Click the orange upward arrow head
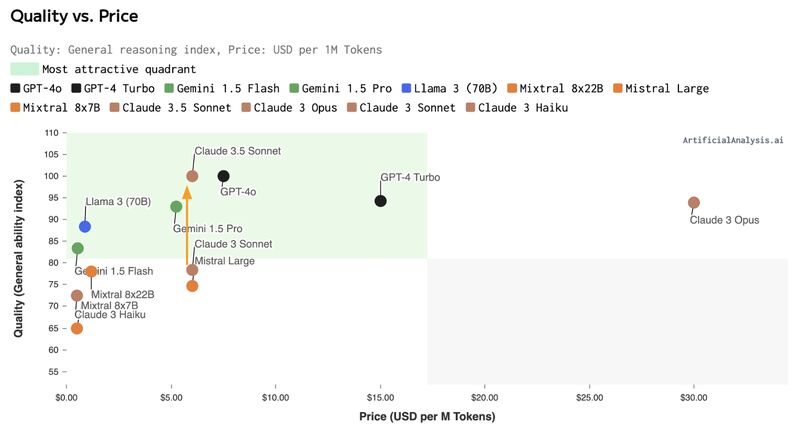 point(187,193)
